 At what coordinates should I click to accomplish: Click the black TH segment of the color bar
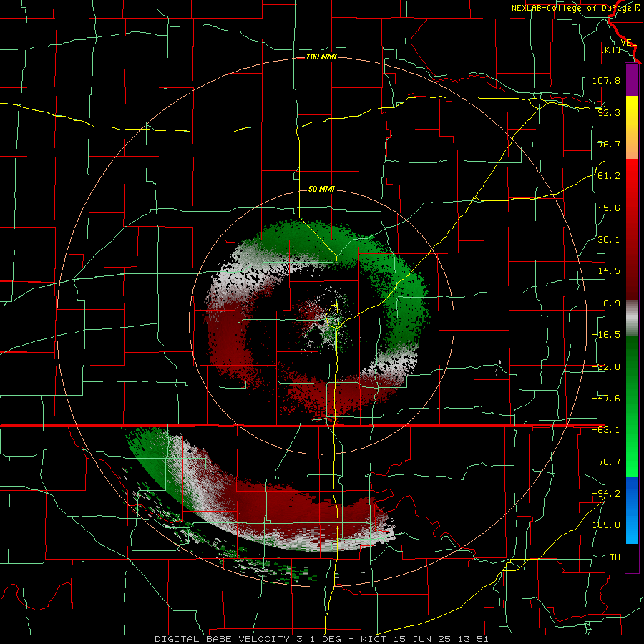tap(632, 557)
